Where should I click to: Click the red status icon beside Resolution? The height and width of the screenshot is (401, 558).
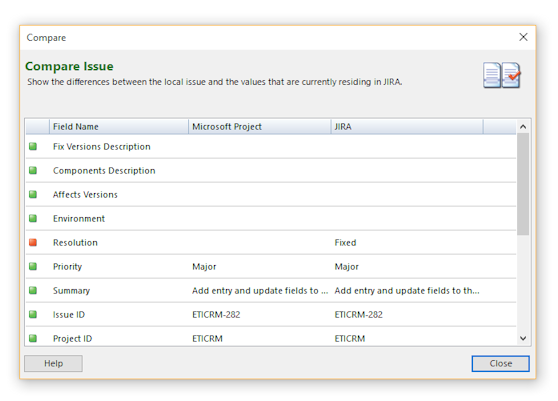(x=33, y=242)
